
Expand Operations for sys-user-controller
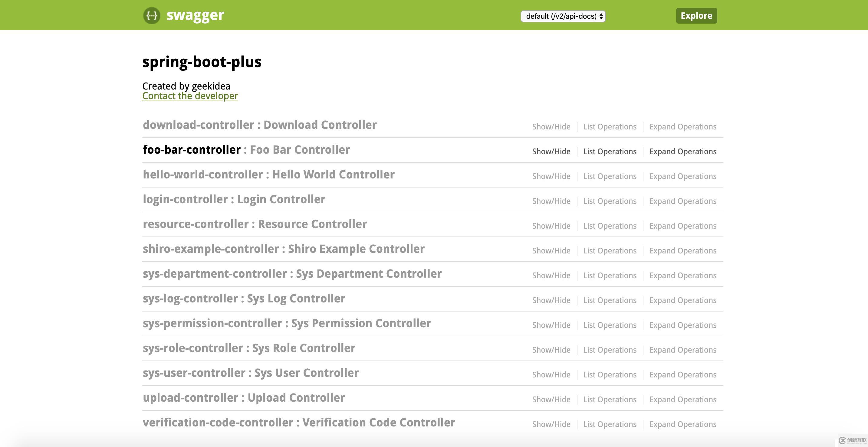pos(683,375)
